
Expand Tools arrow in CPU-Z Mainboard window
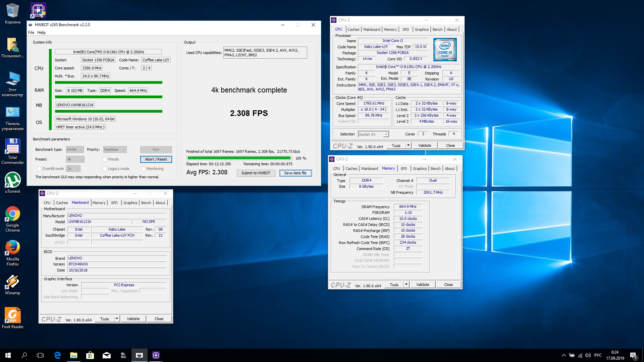(x=117, y=319)
